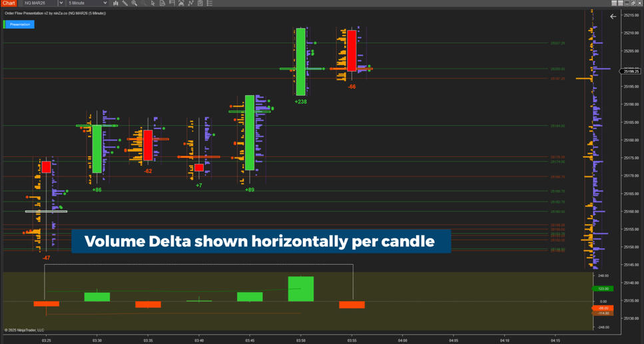Click the +238 green candle body

tap(301, 61)
